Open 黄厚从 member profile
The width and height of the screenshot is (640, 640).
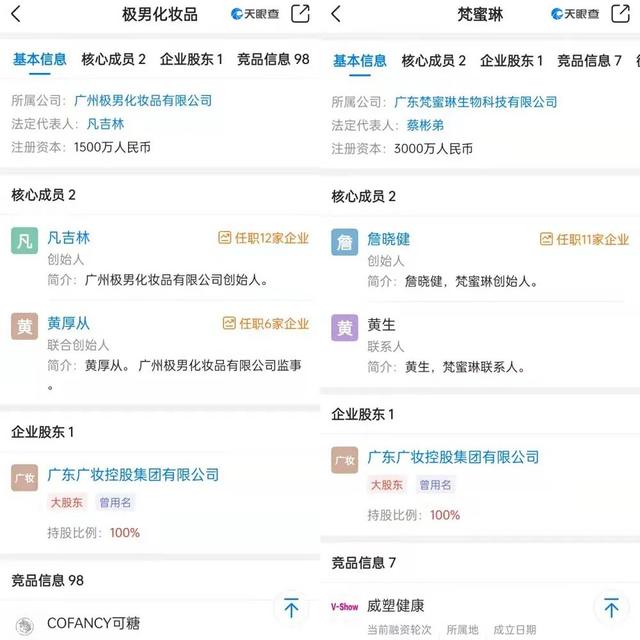click(69, 323)
